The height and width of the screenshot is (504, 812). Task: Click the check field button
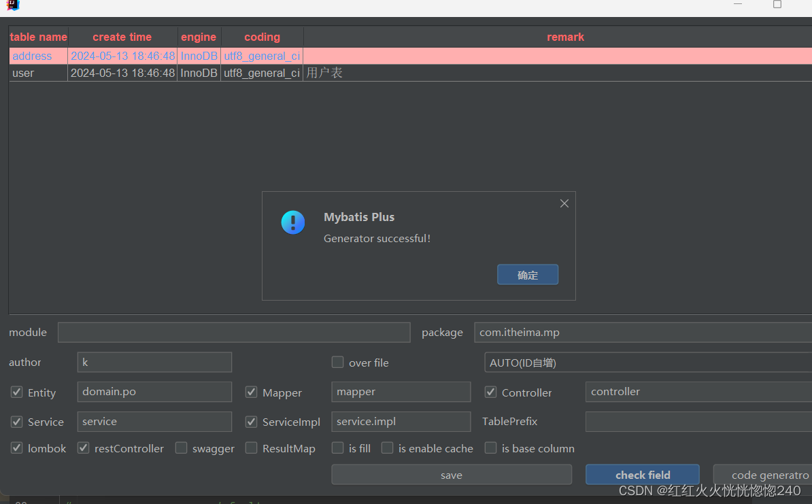[643, 475]
